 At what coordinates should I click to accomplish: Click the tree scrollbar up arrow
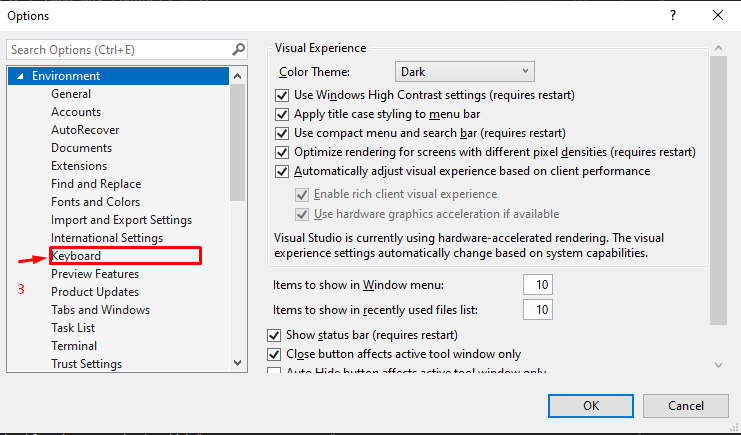click(238, 76)
